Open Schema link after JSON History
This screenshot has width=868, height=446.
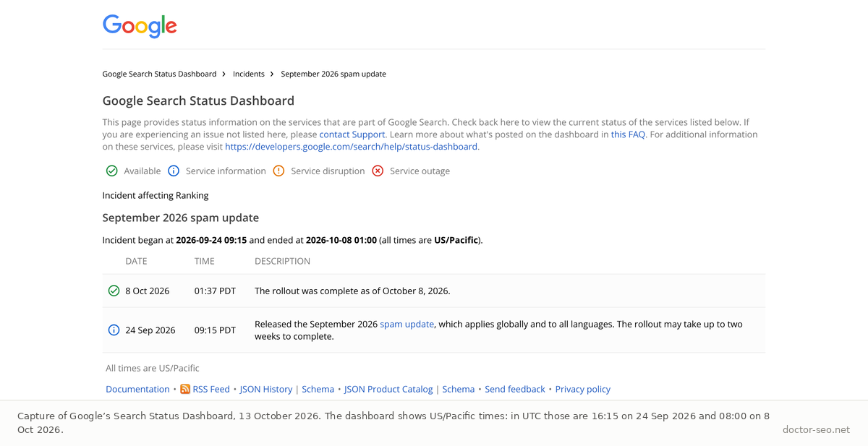(x=318, y=389)
